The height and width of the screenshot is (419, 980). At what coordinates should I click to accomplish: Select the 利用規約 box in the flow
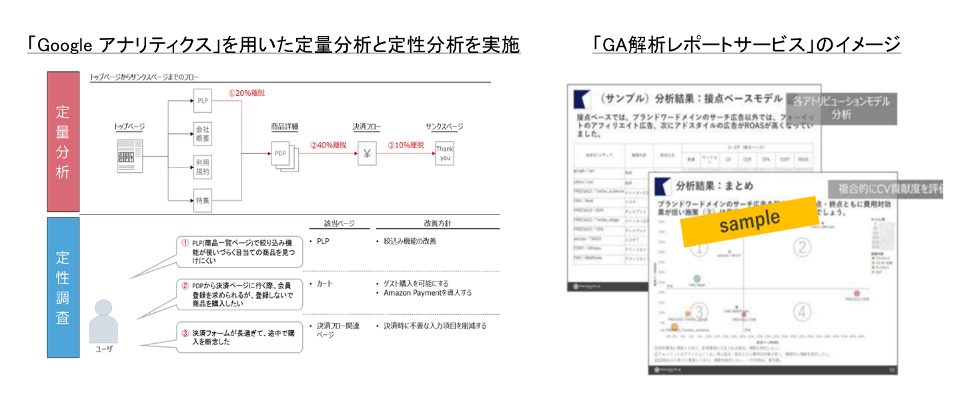click(203, 167)
